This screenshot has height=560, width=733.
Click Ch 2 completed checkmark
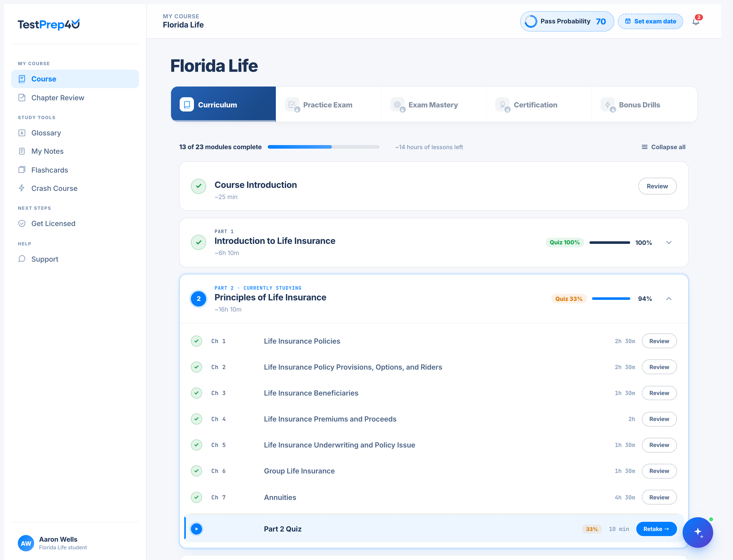[x=196, y=367]
